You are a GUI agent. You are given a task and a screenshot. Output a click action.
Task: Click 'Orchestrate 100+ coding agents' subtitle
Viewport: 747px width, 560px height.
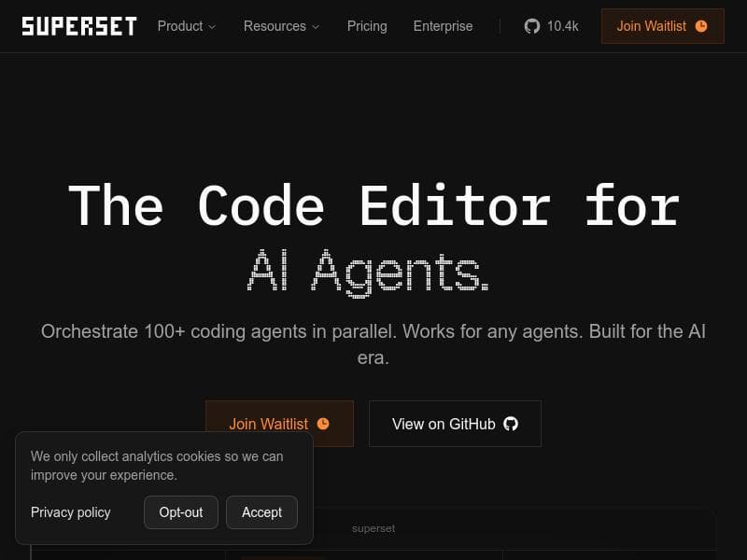click(x=373, y=344)
